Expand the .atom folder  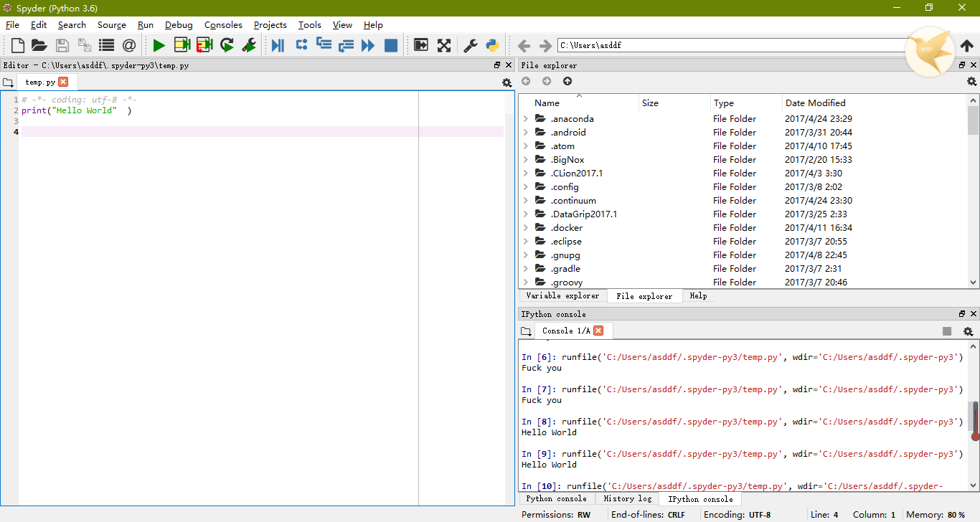(x=525, y=146)
